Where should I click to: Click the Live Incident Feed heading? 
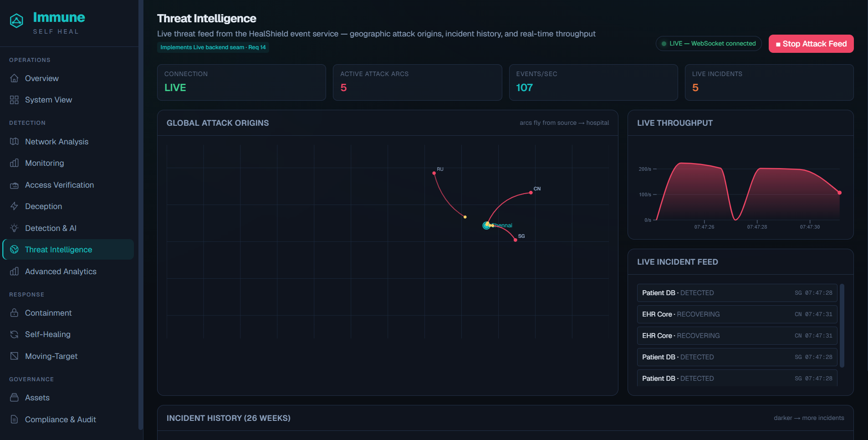678,262
